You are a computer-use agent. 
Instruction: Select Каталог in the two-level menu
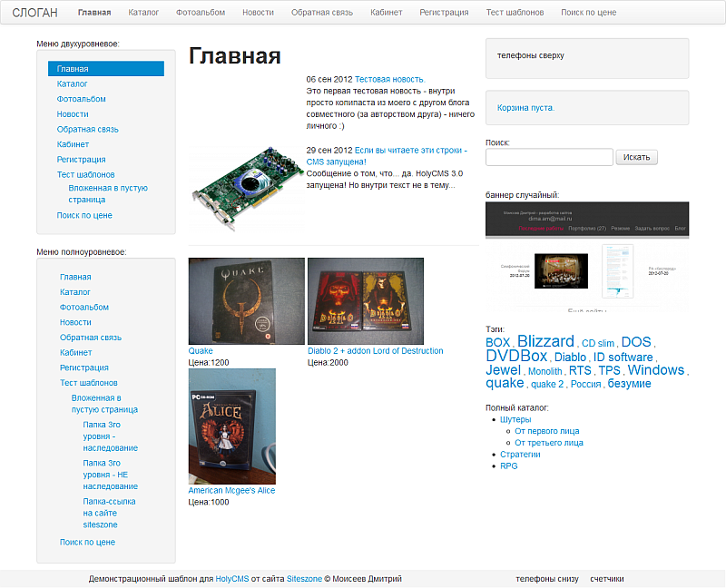[x=73, y=83]
